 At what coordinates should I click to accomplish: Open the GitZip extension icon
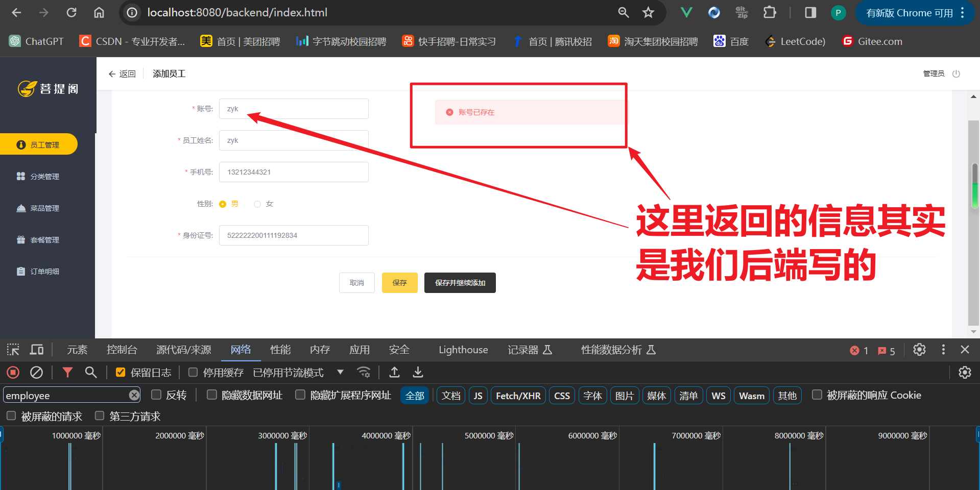742,13
